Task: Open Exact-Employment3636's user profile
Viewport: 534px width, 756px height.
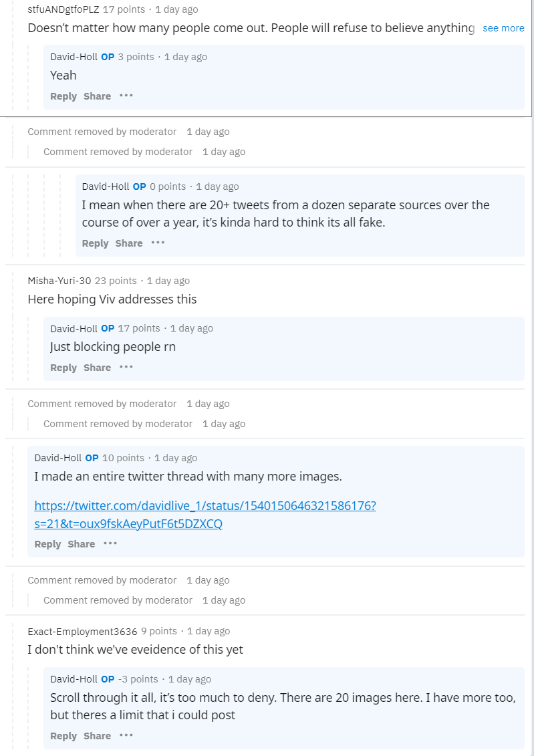Action: pos(82,631)
